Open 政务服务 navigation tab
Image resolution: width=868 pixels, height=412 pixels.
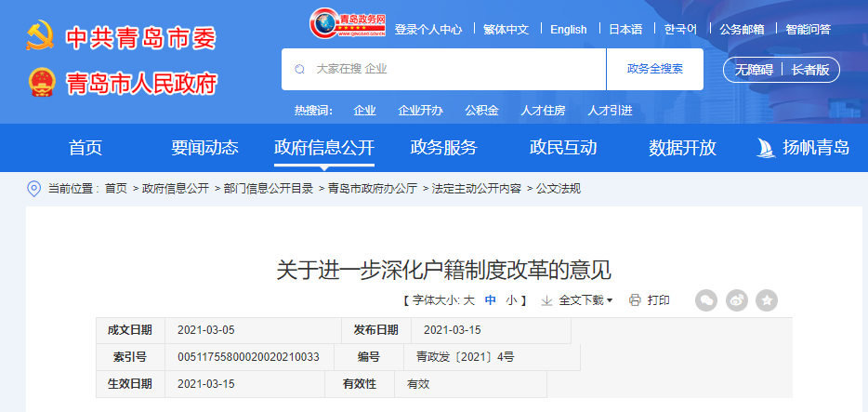pos(443,148)
